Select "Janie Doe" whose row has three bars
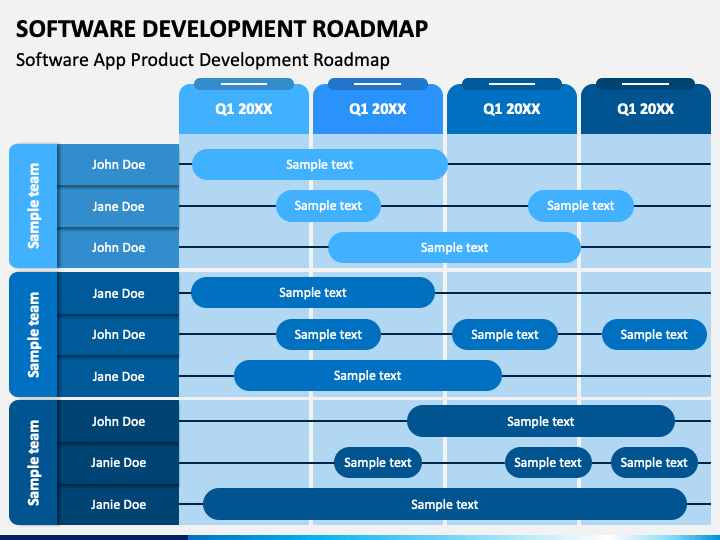Viewport: 720px width, 540px height. tap(118, 462)
